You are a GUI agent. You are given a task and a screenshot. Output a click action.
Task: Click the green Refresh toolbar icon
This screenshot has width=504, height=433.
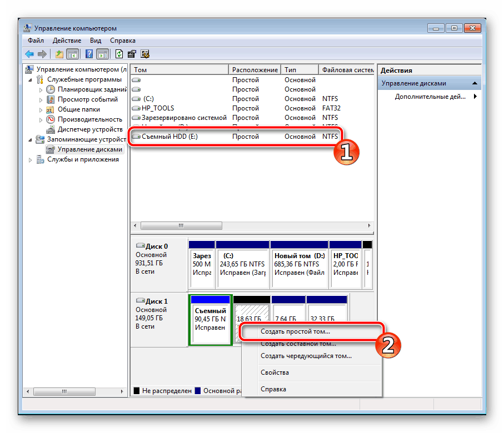pyautogui.click(x=119, y=54)
